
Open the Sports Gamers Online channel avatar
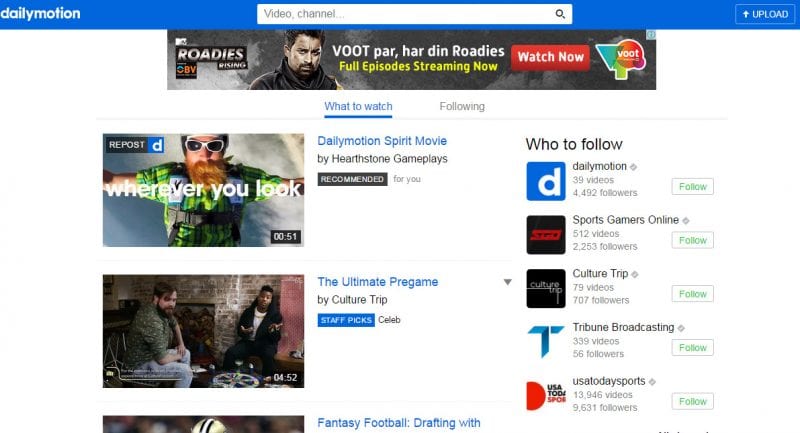click(546, 235)
